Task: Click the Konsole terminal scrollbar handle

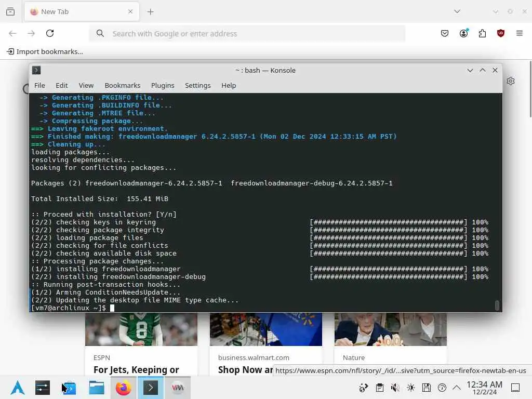Action: tap(497, 305)
